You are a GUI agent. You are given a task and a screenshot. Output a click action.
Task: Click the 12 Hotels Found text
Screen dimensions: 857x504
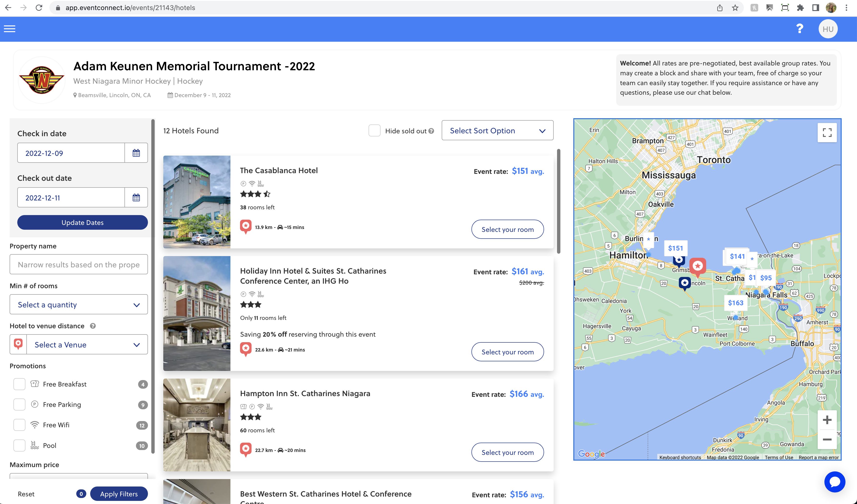[191, 131]
